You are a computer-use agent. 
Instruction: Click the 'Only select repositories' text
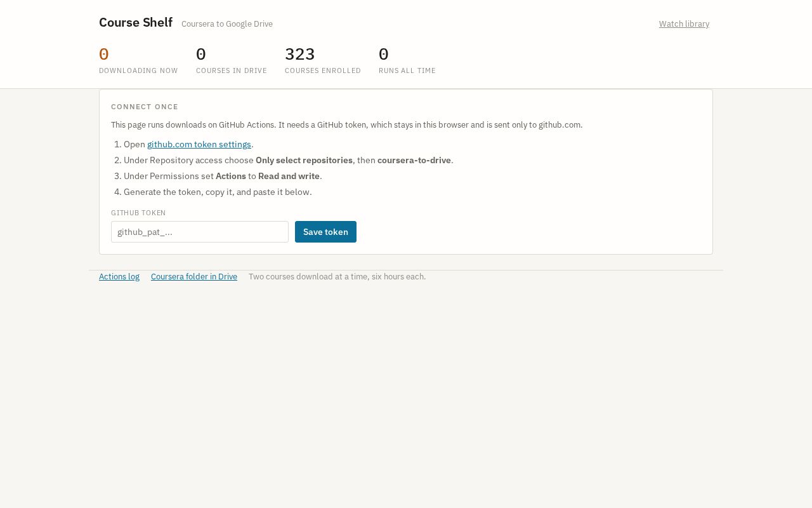[x=304, y=160]
